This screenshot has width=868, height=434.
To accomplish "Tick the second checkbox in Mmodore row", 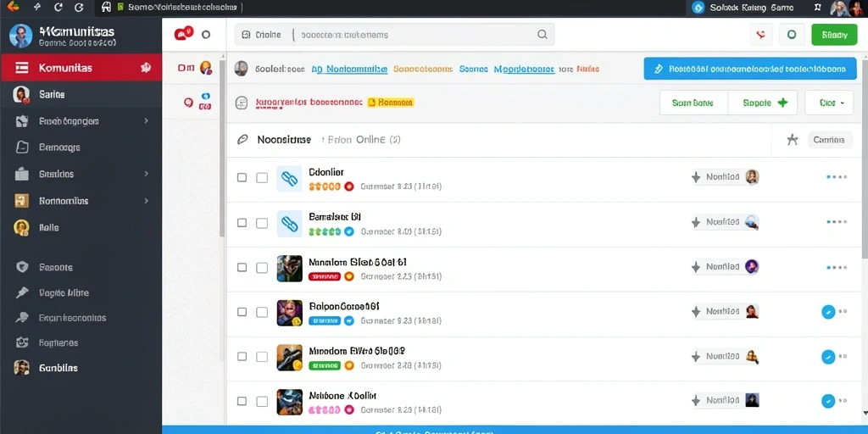I will coord(262,357).
